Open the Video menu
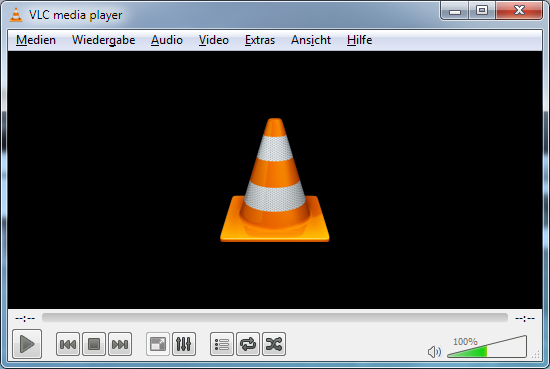Image resolution: width=550 pixels, height=369 pixels. 214,40
